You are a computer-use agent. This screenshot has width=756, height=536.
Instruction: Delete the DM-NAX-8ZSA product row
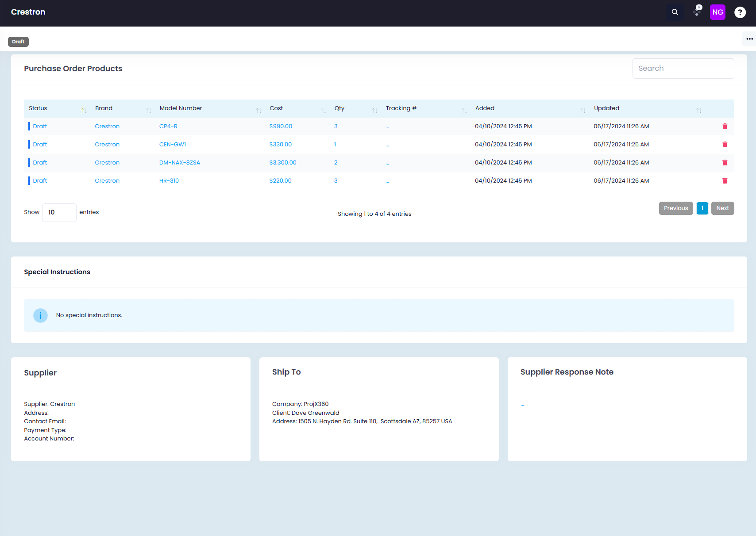725,163
